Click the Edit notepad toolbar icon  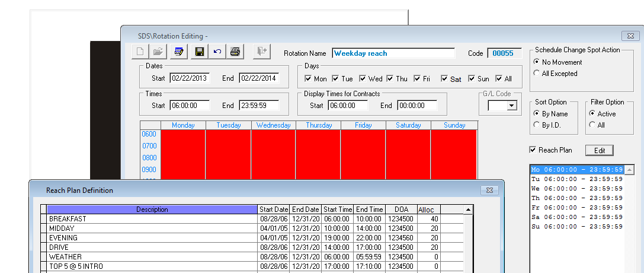point(178,52)
